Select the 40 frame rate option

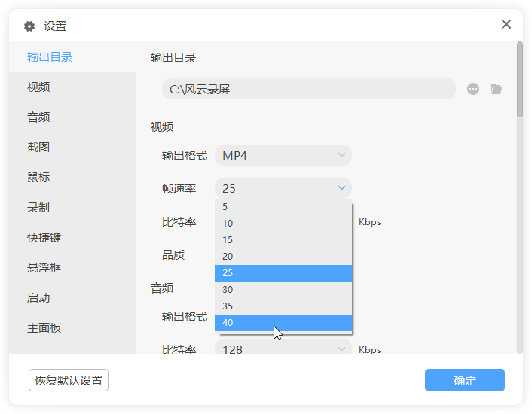[x=283, y=323]
